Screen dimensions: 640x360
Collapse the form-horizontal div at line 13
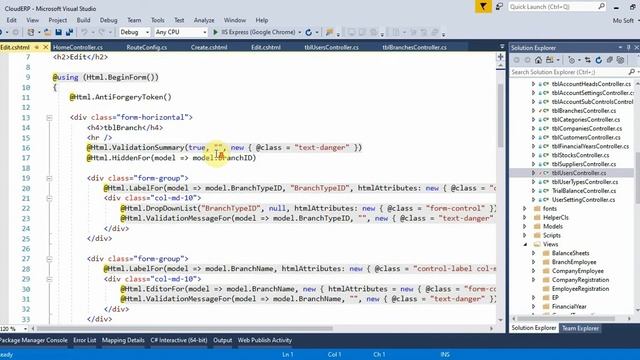(49, 118)
